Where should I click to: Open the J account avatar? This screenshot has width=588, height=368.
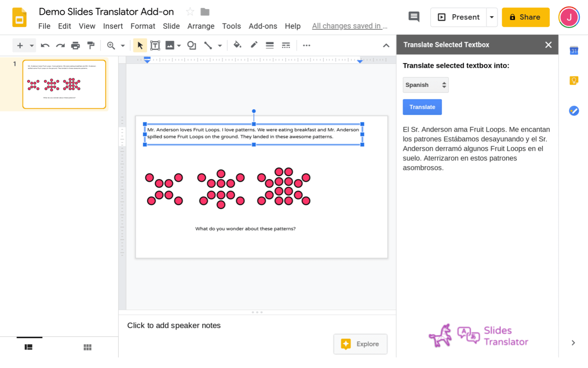click(x=569, y=17)
